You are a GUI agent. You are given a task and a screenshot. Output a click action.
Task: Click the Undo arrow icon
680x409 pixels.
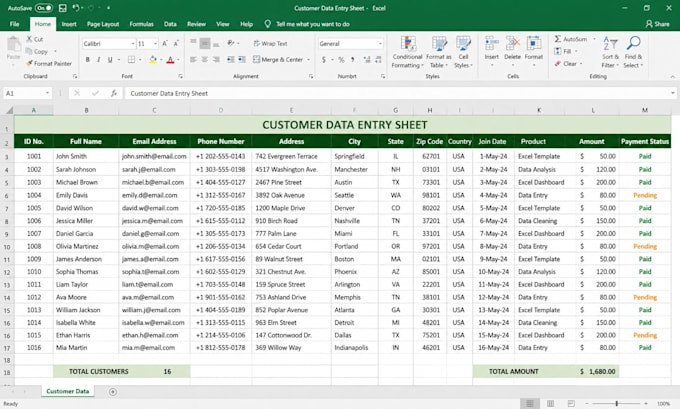[76, 8]
